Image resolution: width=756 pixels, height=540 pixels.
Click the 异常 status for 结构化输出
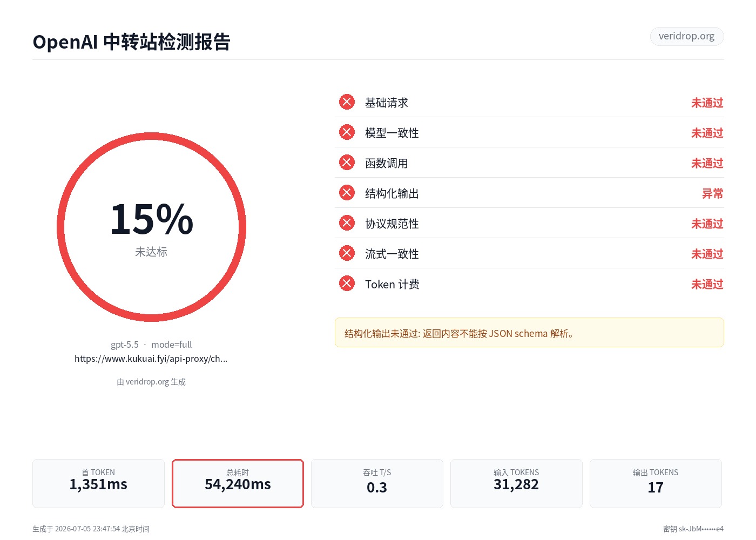coord(712,193)
